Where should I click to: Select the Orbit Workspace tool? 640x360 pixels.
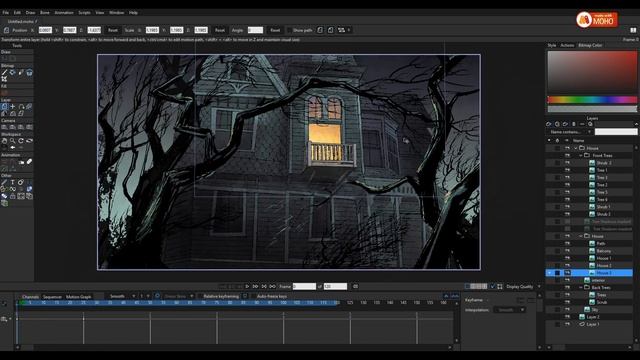[x=29, y=141]
